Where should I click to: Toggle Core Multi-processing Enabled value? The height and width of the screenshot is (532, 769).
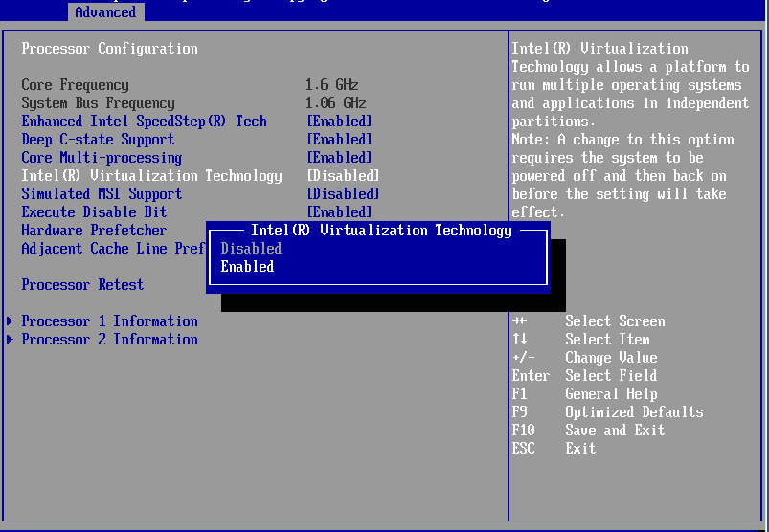339,158
